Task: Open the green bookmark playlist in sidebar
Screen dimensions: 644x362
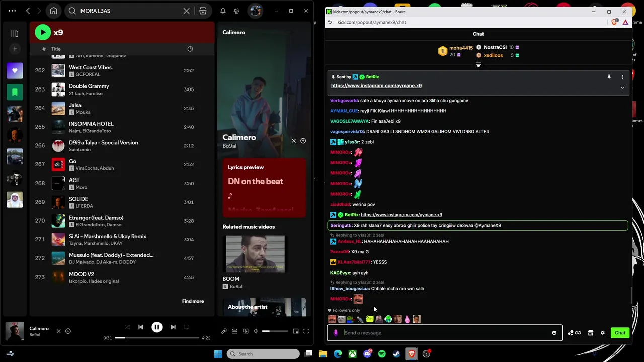Action: coord(15,92)
